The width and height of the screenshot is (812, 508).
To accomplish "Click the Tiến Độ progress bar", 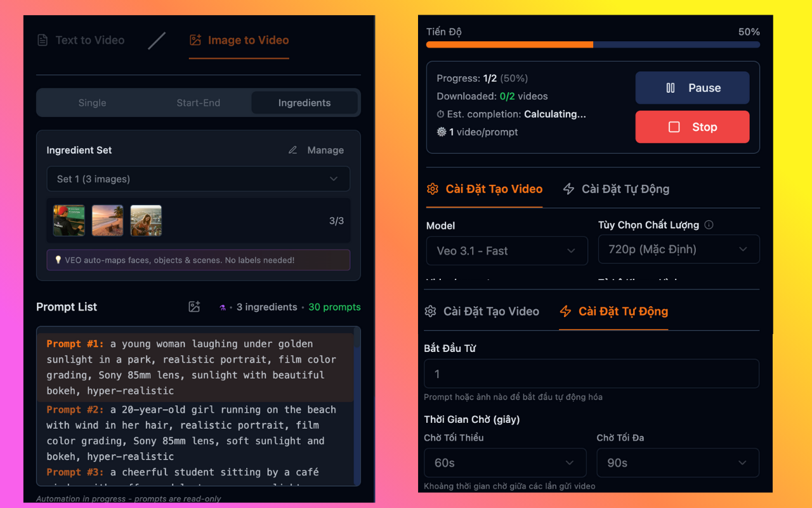I will (x=593, y=44).
